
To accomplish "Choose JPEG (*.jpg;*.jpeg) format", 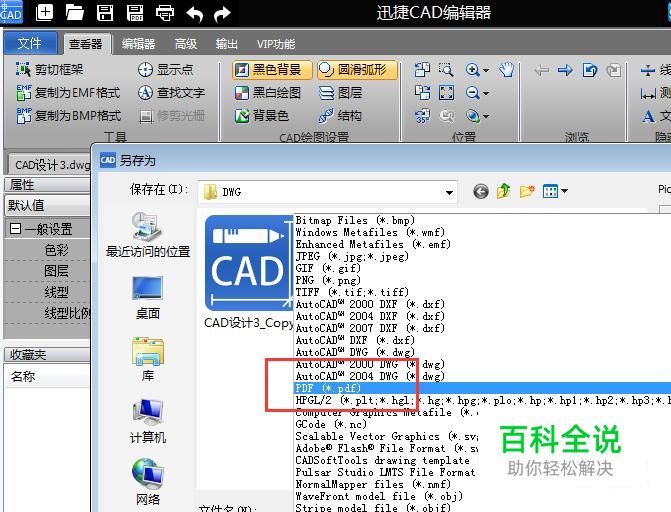I will click(x=352, y=256).
